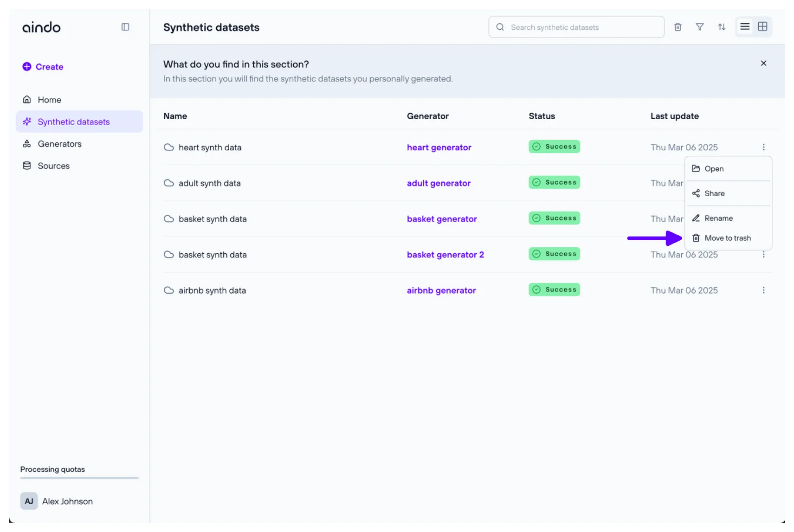794x532 pixels.
Task: Open three-dot menu for airbnb synth data
Action: [x=763, y=290]
